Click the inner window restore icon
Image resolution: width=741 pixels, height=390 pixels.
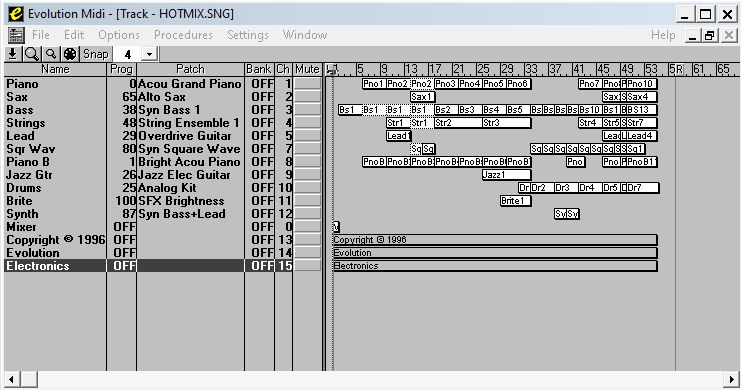click(x=709, y=35)
